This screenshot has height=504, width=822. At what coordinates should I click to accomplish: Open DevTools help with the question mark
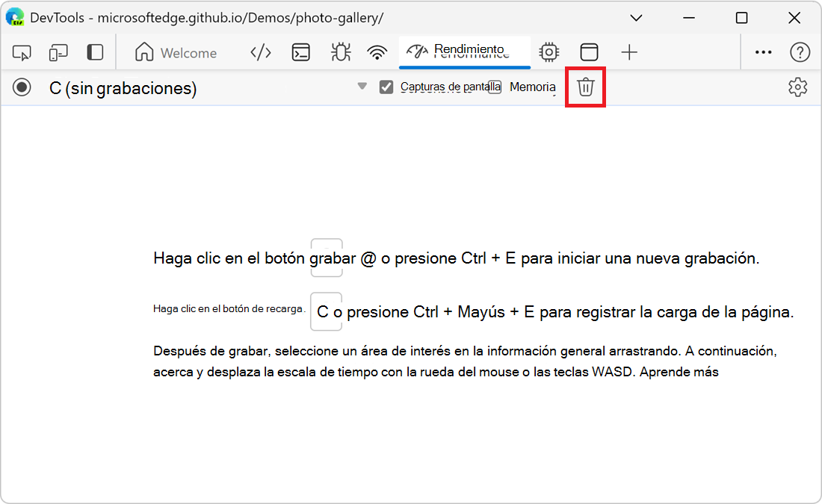(x=800, y=52)
